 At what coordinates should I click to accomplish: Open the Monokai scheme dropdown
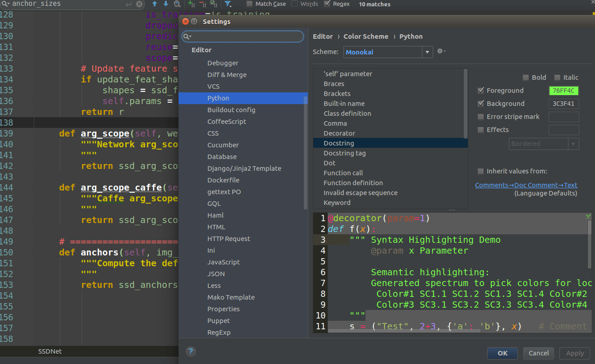[426, 52]
